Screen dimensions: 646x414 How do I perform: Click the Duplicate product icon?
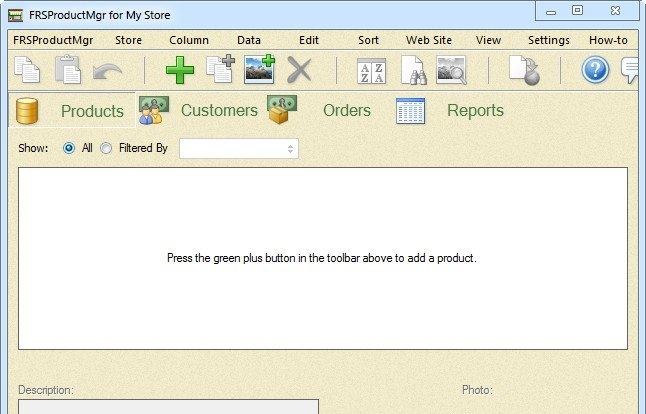(220, 70)
